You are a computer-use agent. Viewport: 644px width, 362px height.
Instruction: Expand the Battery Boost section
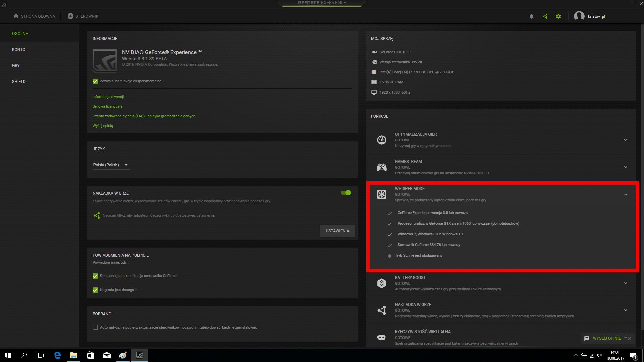point(625,283)
